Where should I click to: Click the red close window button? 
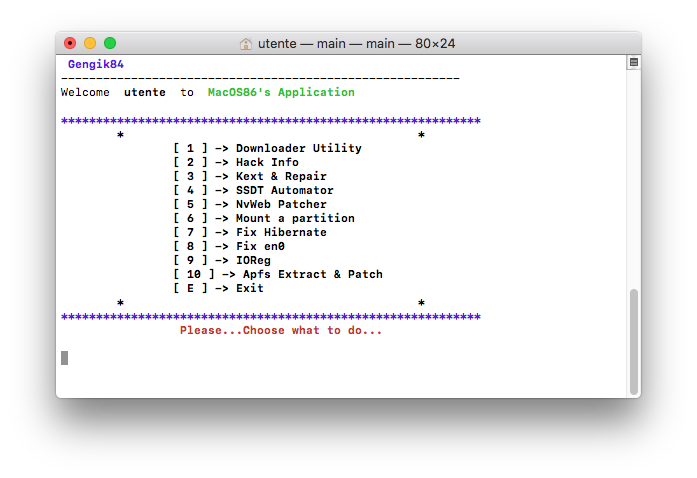click(70, 43)
